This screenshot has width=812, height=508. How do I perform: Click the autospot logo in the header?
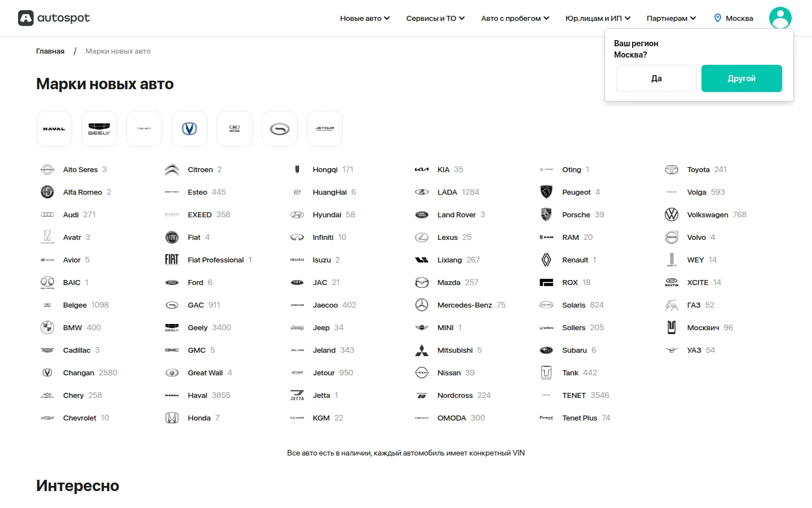click(x=54, y=18)
